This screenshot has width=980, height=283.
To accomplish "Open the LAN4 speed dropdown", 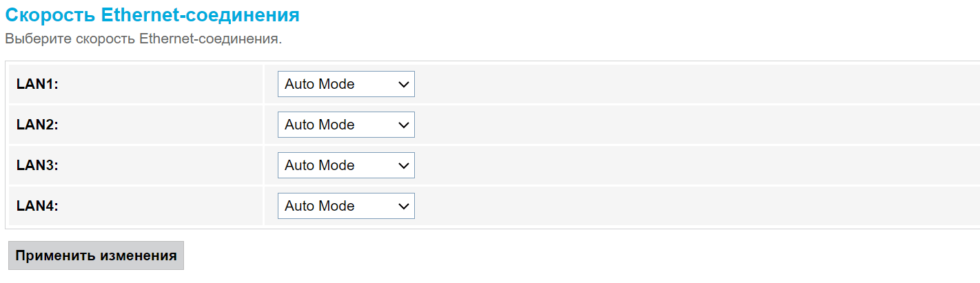I will (x=346, y=206).
